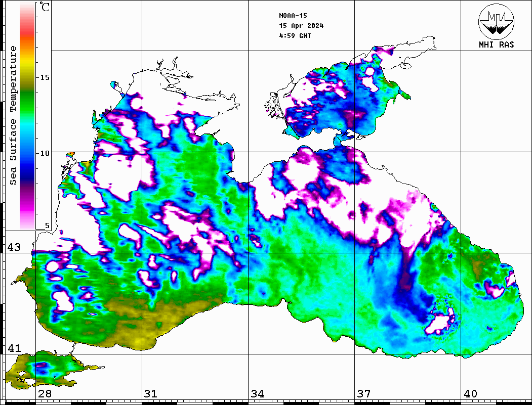Viewport: 532px width, 405px height.
Task: Click the longitude 37 grid label
Action: coord(363,394)
